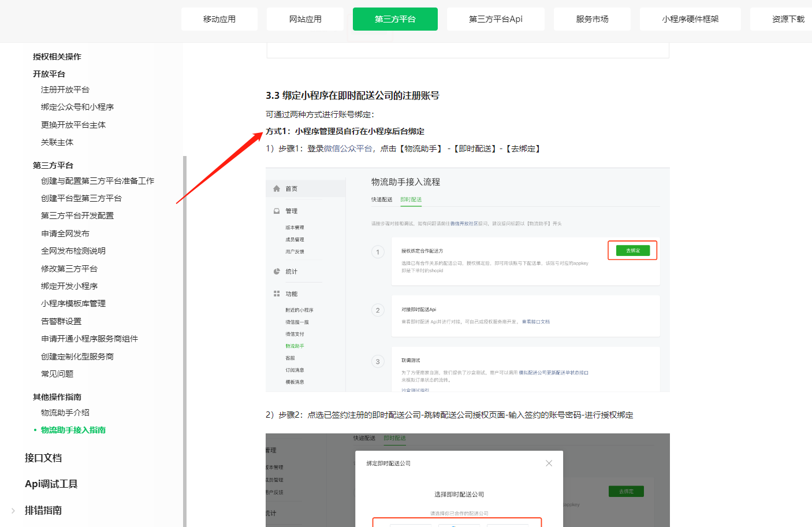Open 授权相关操作 section
Screen dimensions: 812x527
tap(57, 57)
